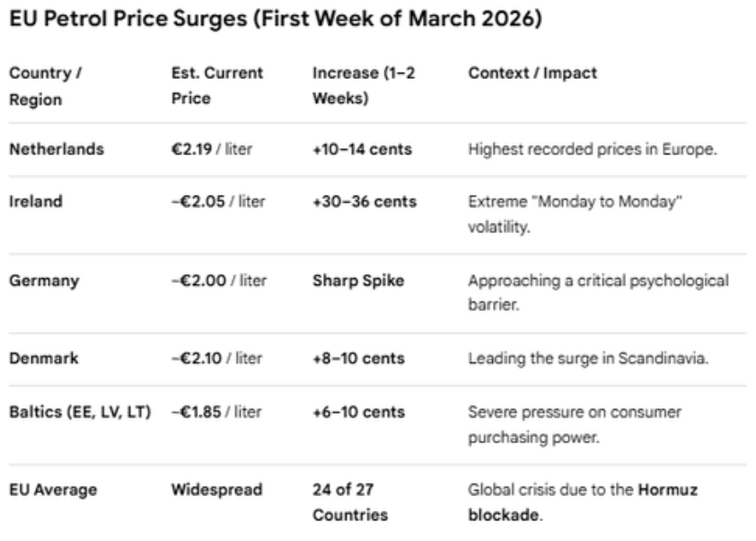Click the "+10–14 cents" increase cell
Image resolution: width=756 pixels, height=541 pixels.
tap(362, 150)
